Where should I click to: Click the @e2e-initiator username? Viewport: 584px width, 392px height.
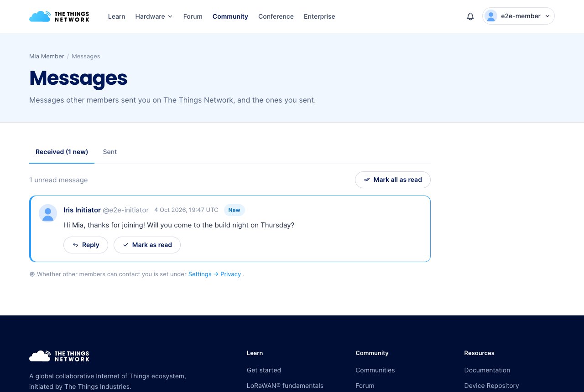125,210
